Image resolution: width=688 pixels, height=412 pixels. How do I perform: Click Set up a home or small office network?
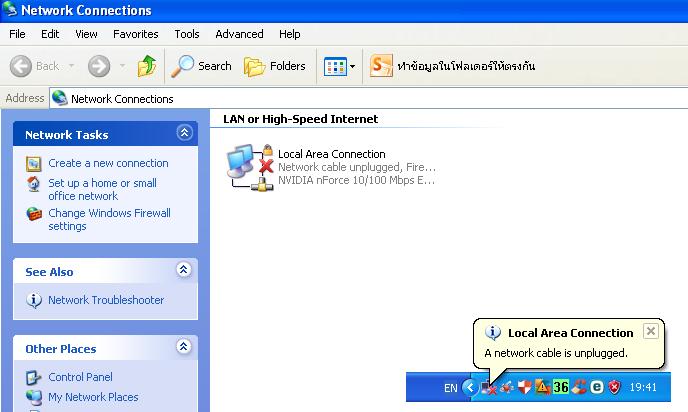click(x=102, y=190)
